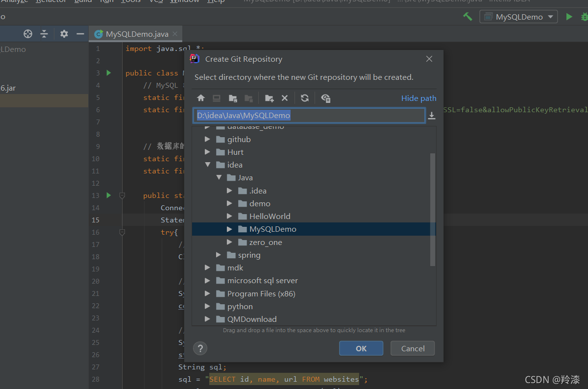Click fold marker at line 13

click(x=122, y=195)
